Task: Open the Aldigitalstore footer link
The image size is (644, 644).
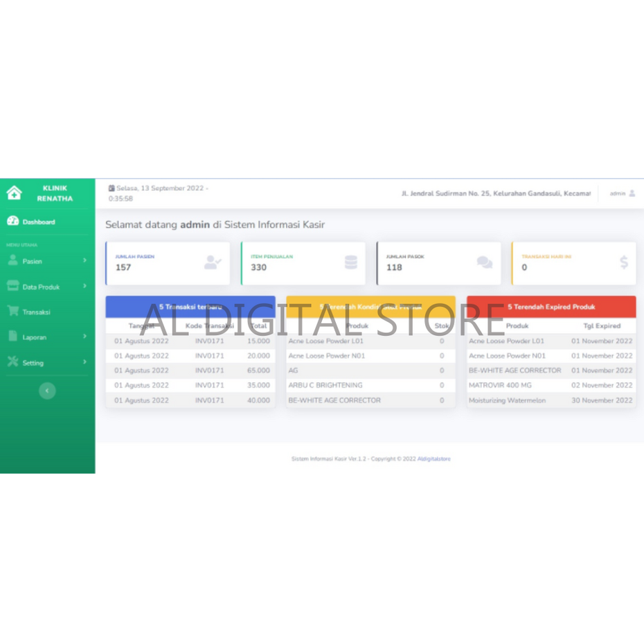Action: (433, 458)
